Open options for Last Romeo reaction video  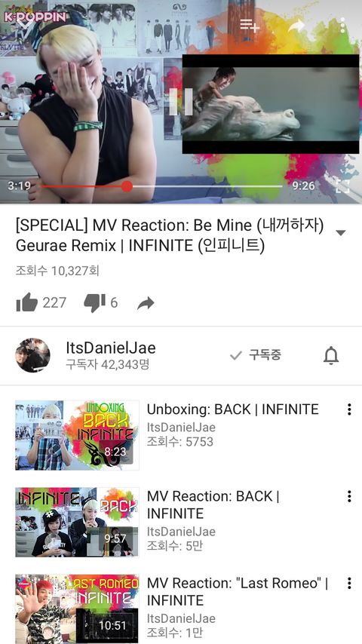[349, 583]
